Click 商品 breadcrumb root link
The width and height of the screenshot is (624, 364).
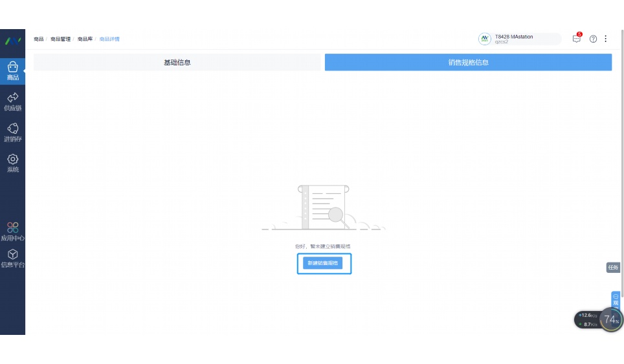(38, 39)
